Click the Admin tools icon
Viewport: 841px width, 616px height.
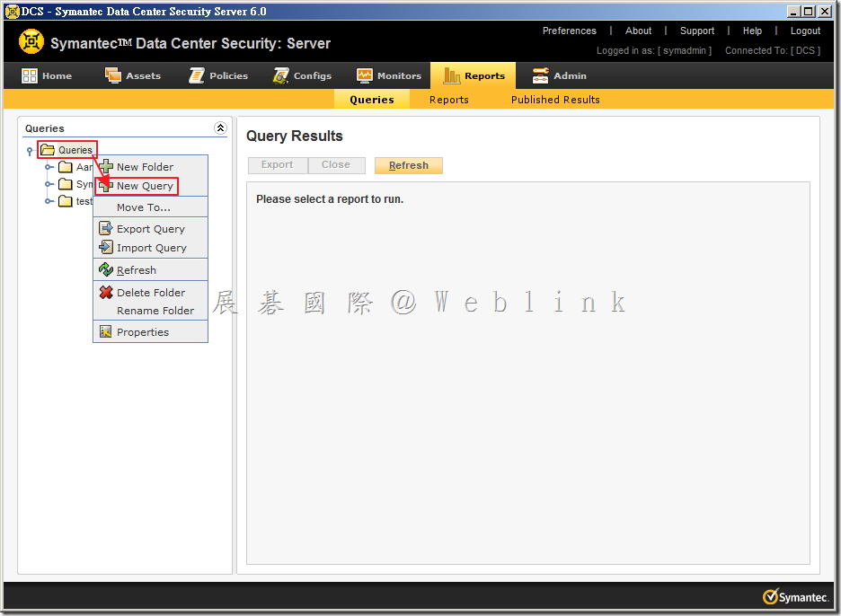tap(540, 75)
